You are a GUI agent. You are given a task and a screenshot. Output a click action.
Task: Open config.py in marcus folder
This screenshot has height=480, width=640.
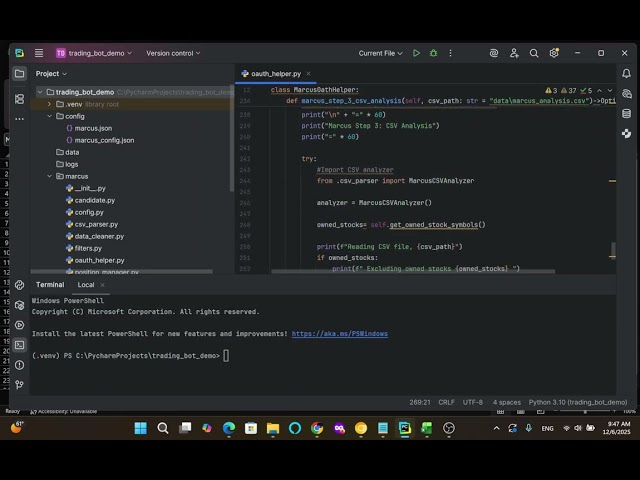[85, 212]
